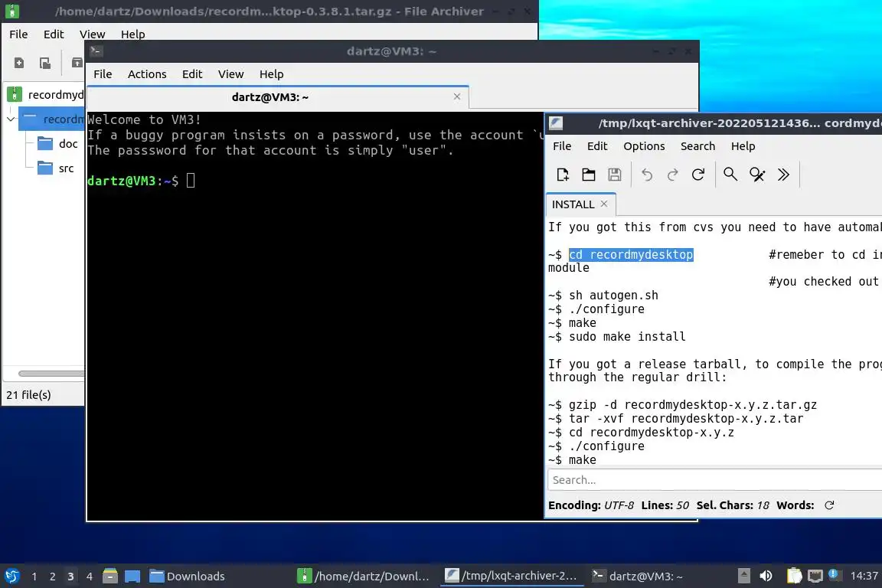This screenshot has height=588, width=882.
Task: Open the editor's Search menu
Action: click(697, 146)
